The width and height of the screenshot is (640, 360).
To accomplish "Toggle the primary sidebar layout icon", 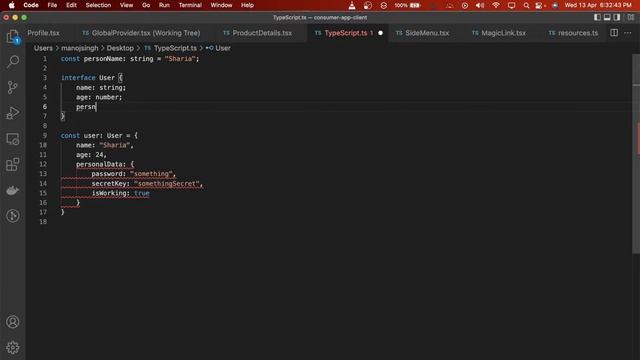I will (x=597, y=17).
